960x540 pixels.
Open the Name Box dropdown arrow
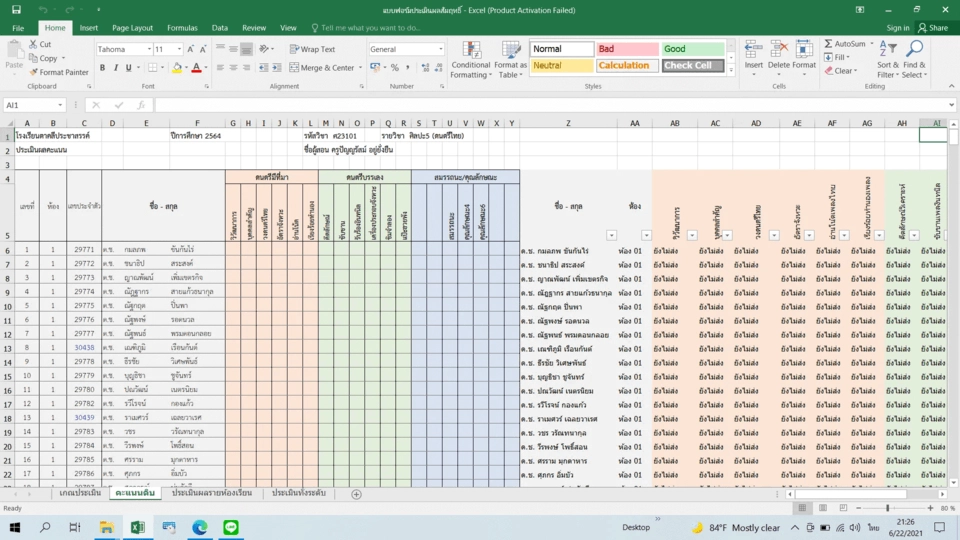coord(61,105)
